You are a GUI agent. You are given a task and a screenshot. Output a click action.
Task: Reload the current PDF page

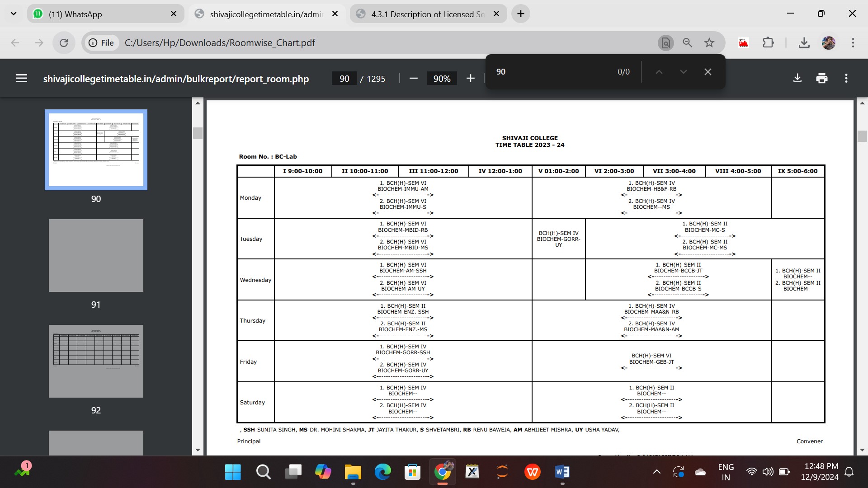click(64, 43)
